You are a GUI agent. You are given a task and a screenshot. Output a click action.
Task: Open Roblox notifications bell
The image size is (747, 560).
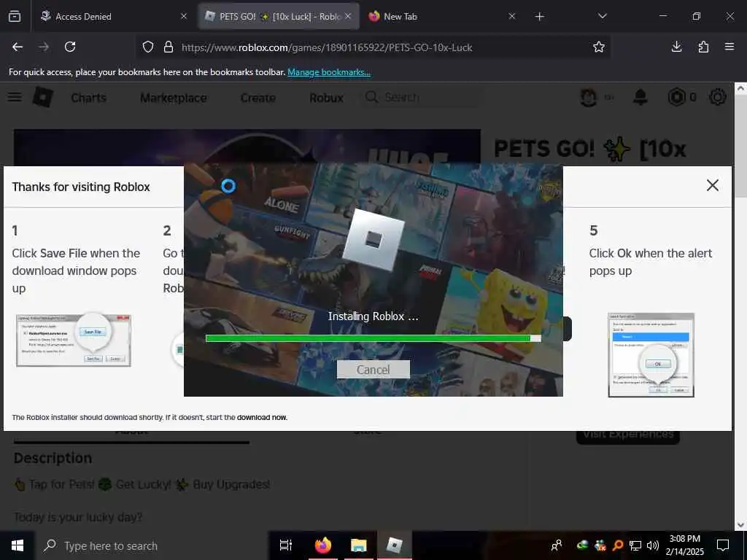pos(640,97)
